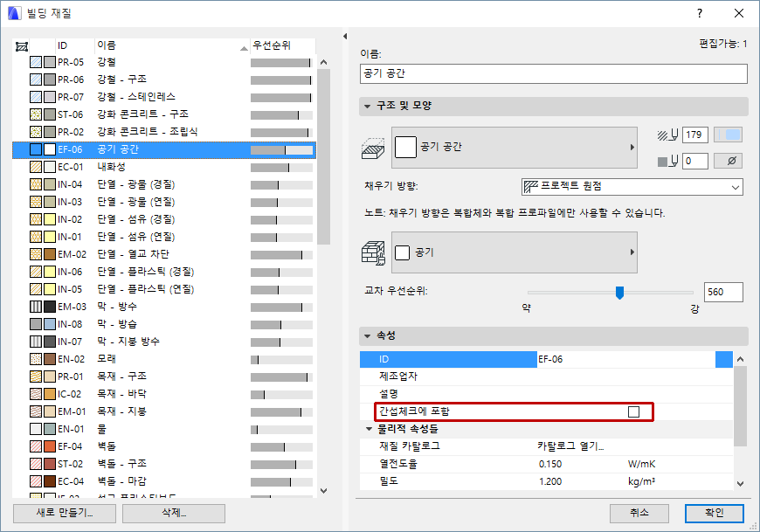Open the 채우기 방향 dropdown
The height and width of the screenshot is (532, 760).
631,186
